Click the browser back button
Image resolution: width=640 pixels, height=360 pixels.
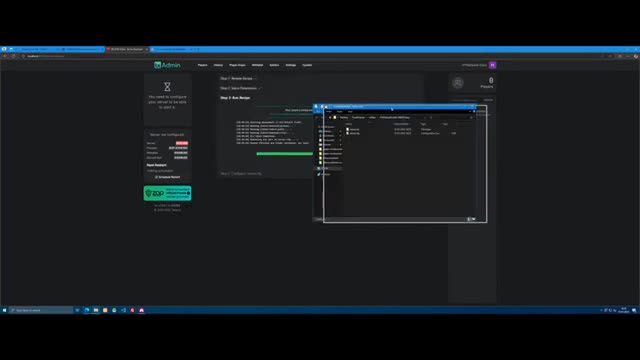(4, 56)
